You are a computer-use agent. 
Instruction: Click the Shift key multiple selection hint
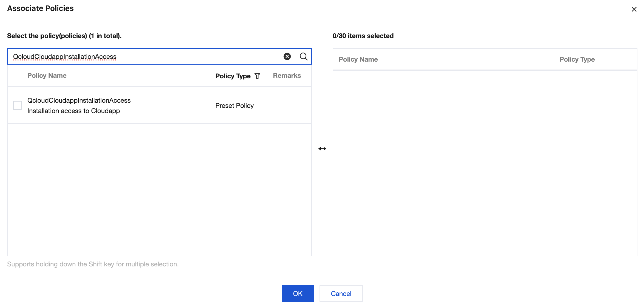pyautogui.click(x=93, y=264)
